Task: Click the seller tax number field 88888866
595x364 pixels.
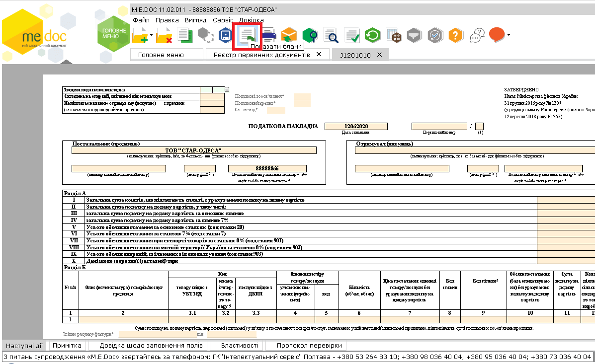Action: [x=267, y=169]
